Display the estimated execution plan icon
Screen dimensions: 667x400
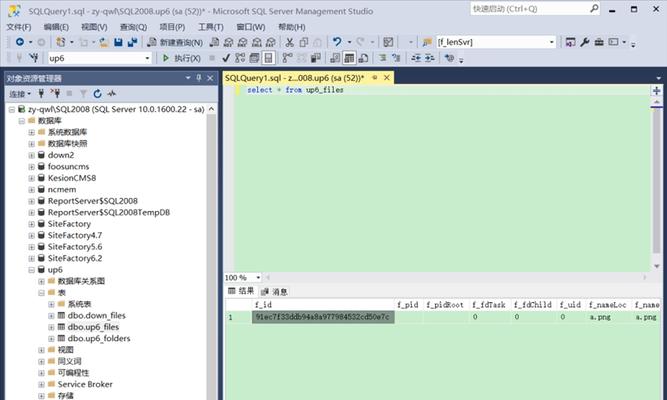(240, 58)
